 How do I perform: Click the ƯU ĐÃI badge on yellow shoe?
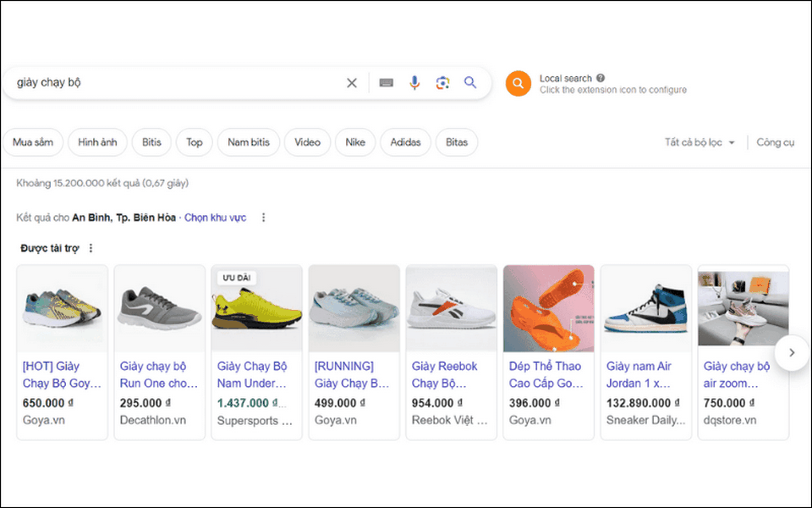click(237, 278)
